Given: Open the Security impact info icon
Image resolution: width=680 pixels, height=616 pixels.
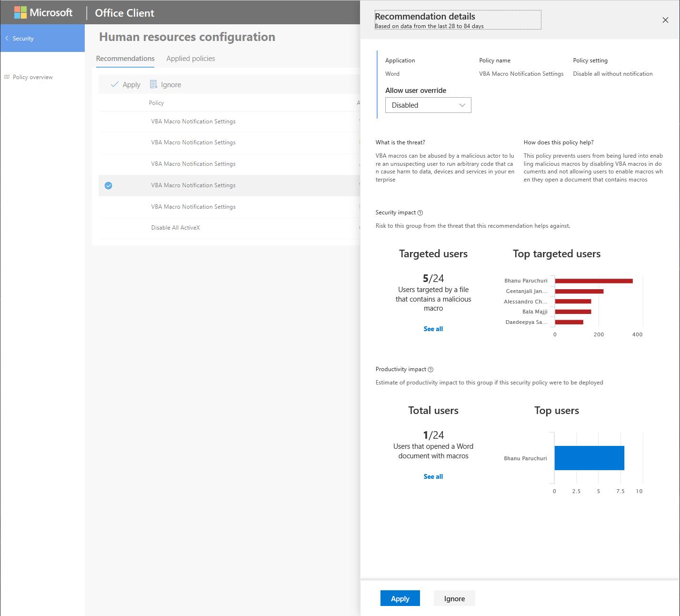Looking at the screenshot, I should coord(420,213).
